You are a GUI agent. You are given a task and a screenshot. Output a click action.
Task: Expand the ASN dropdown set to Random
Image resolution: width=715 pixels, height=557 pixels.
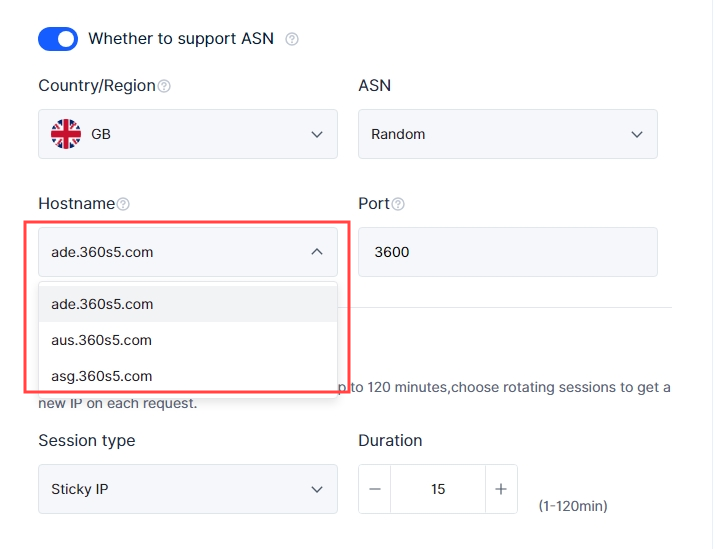click(x=507, y=134)
